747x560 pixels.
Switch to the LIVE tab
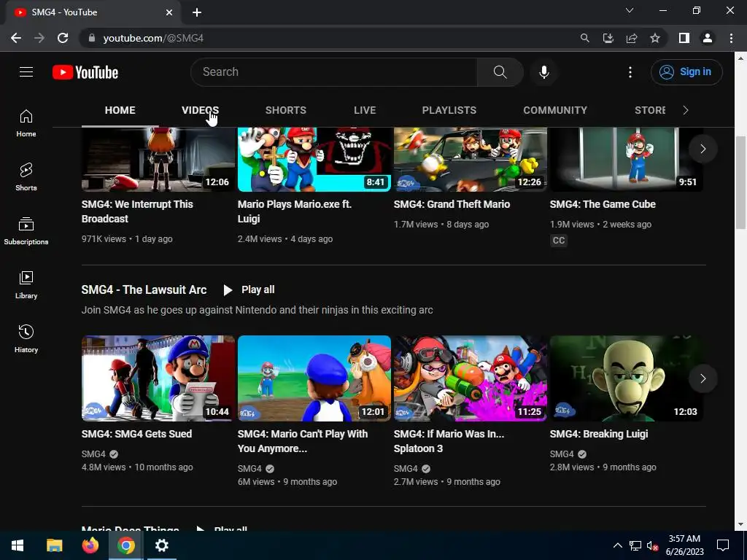pos(365,111)
